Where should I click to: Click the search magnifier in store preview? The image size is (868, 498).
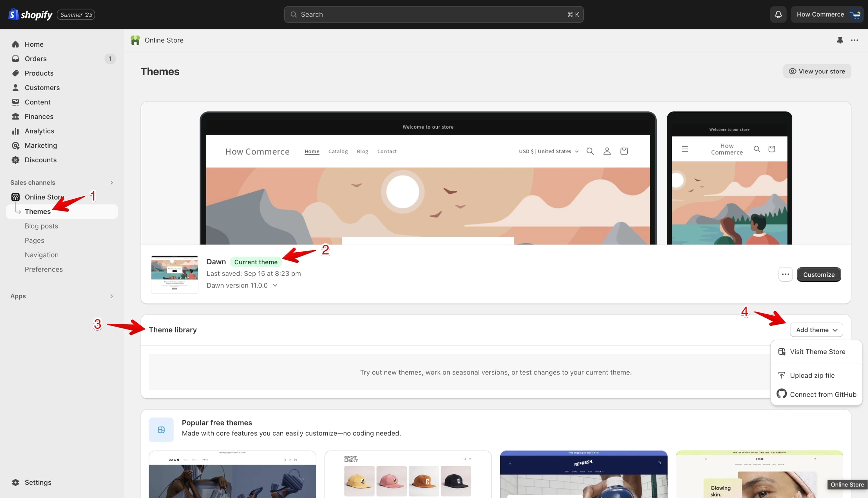pyautogui.click(x=590, y=151)
